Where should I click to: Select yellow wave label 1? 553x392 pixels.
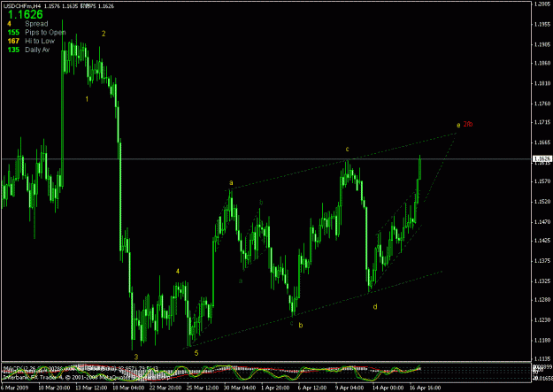[x=87, y=99]
